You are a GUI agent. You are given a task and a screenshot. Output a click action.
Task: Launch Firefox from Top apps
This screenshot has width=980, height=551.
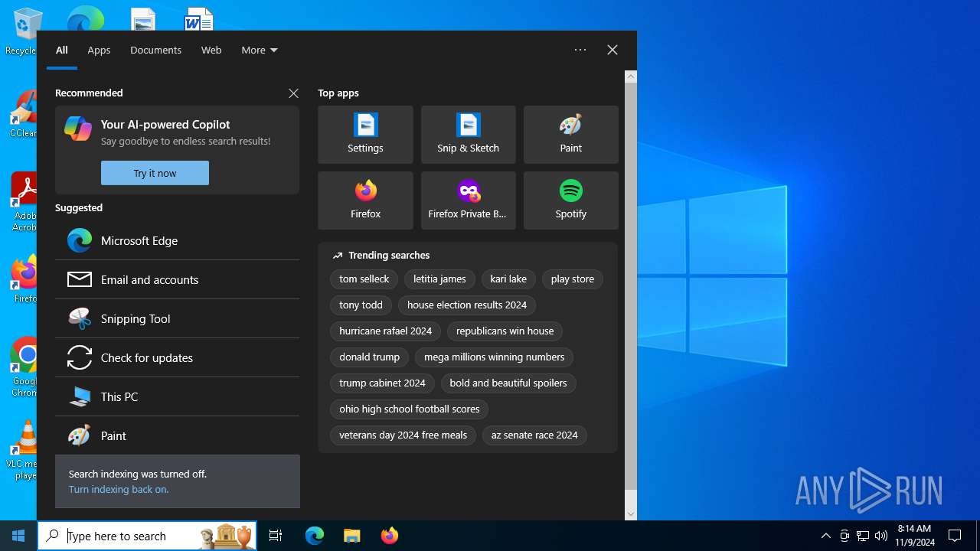tap(365, 201)
